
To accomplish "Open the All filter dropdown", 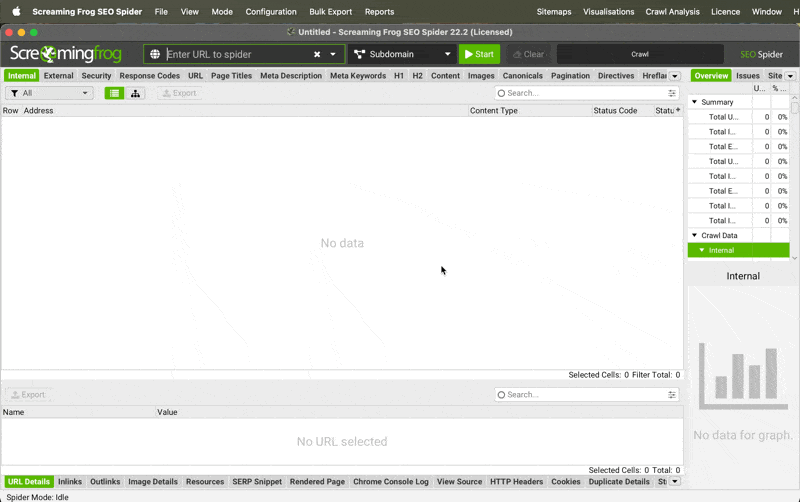I will [49, 93].
